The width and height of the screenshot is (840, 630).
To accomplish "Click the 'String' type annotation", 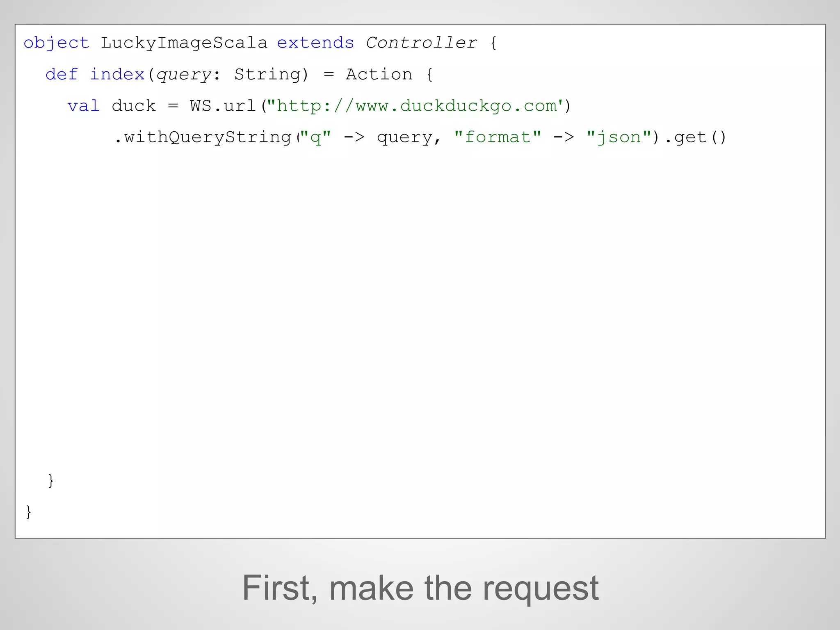I will [267, 75].
